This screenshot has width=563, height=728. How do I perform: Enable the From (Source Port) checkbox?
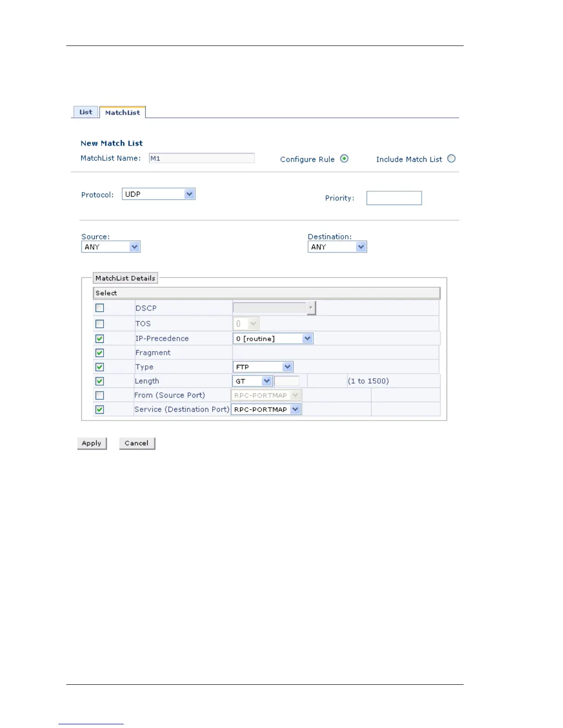tap(99, 395)
